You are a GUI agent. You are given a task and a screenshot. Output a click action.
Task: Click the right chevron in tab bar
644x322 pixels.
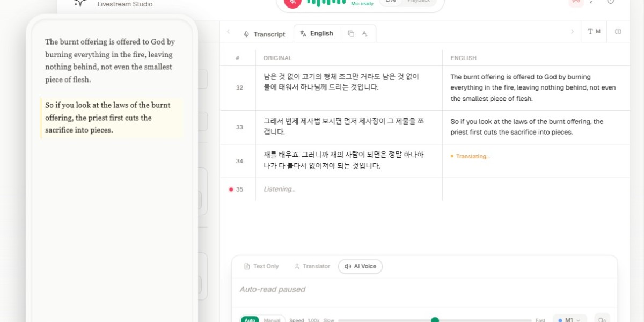[572, 32]
